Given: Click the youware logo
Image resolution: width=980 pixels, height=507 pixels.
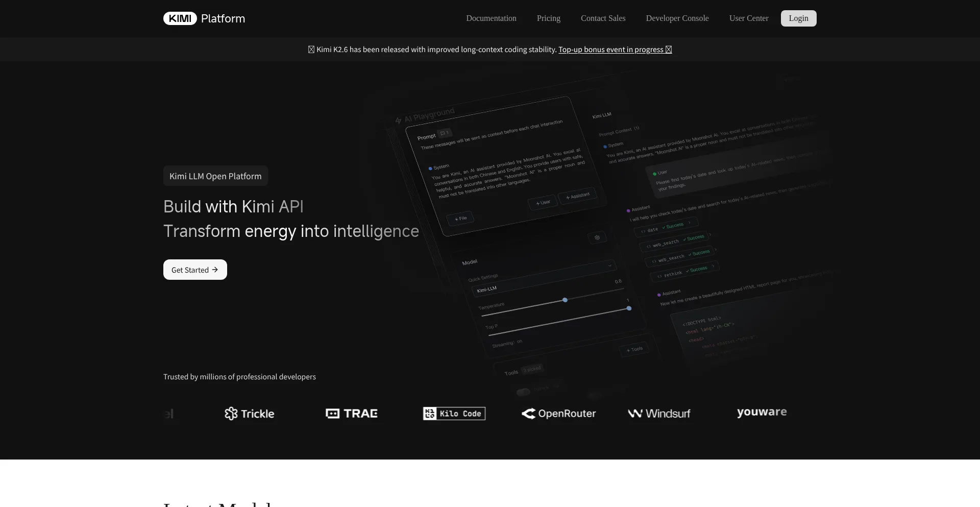Looking at the screenshot, I should click(762, 412).
